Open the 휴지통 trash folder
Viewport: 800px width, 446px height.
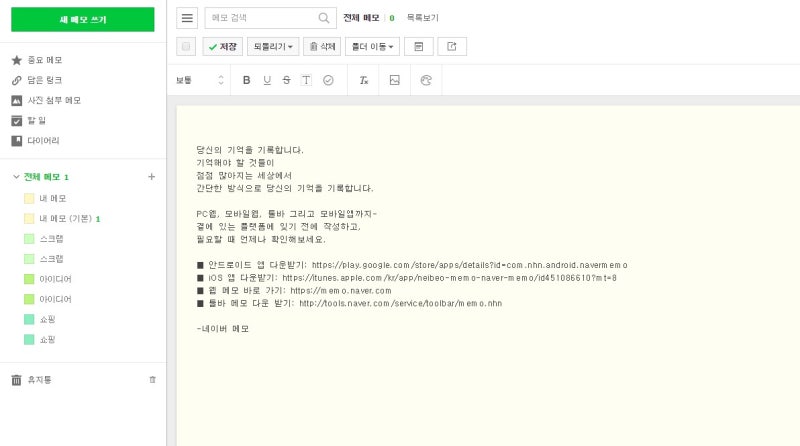coord(39,380)
